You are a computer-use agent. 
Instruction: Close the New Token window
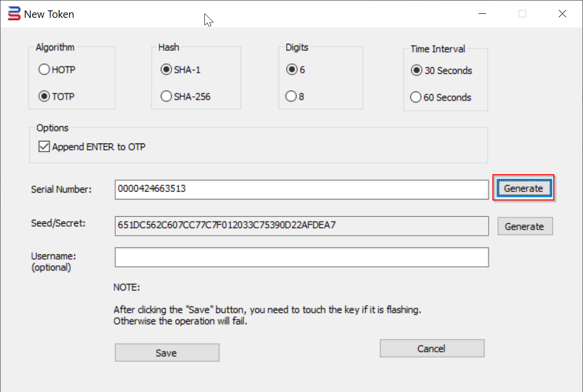click(x=562, y=14)
